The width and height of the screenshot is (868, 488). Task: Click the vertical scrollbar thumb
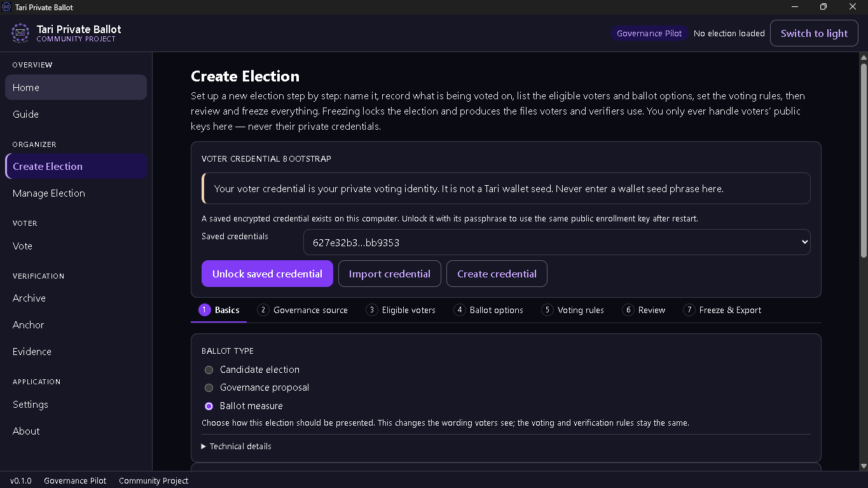(x=864, y=160)
